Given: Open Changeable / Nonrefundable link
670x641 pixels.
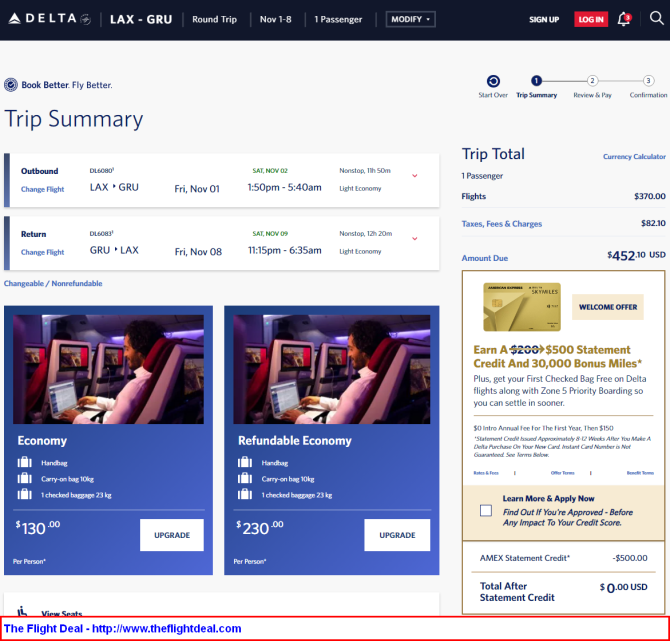Looking at the screenshot, I should 53,283.
